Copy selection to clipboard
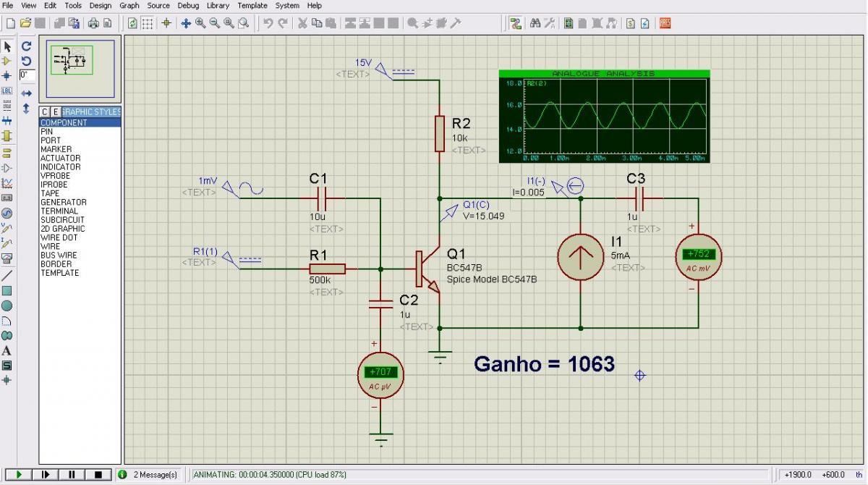 pos(316,23)
